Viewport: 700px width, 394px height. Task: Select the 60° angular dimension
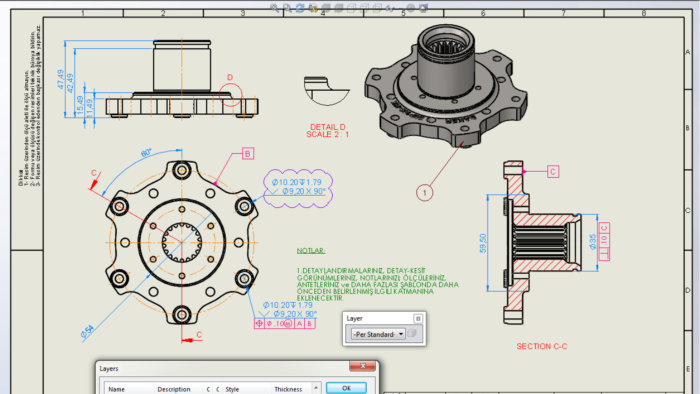[146, 153]
